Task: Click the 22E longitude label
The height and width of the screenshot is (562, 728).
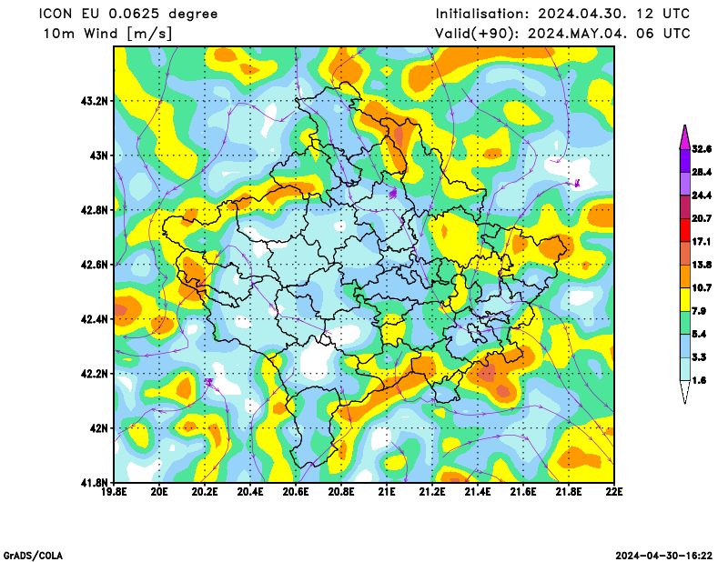Action: [x=614, y=491]
